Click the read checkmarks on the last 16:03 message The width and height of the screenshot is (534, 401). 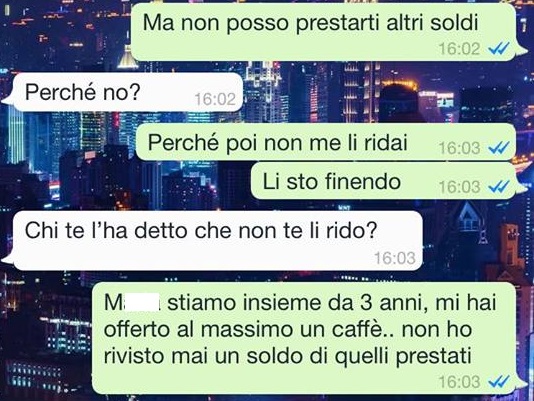[499, 382]
